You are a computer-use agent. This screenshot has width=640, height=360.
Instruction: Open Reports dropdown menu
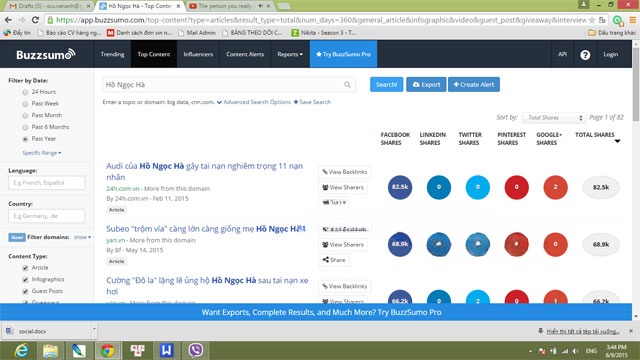[x=290, y=54]
